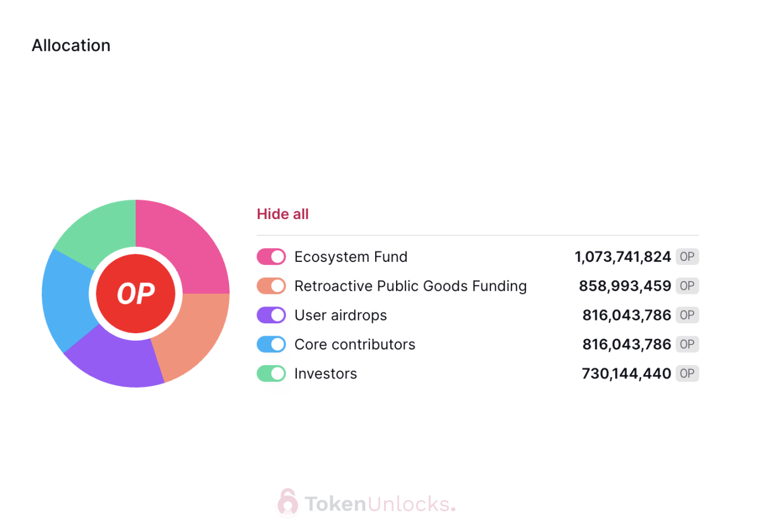Click the Investors amount 730,144,440
This screenshot has width=766, height=532.
point(626,374)
